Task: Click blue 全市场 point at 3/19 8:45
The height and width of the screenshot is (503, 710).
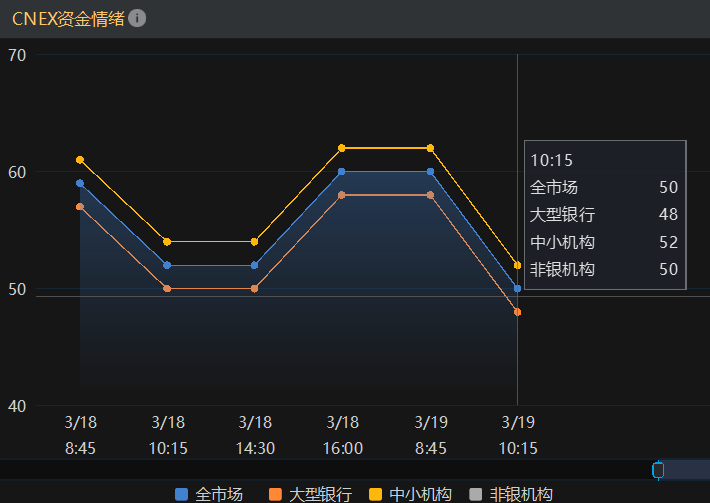Action: tap(430, 172)
